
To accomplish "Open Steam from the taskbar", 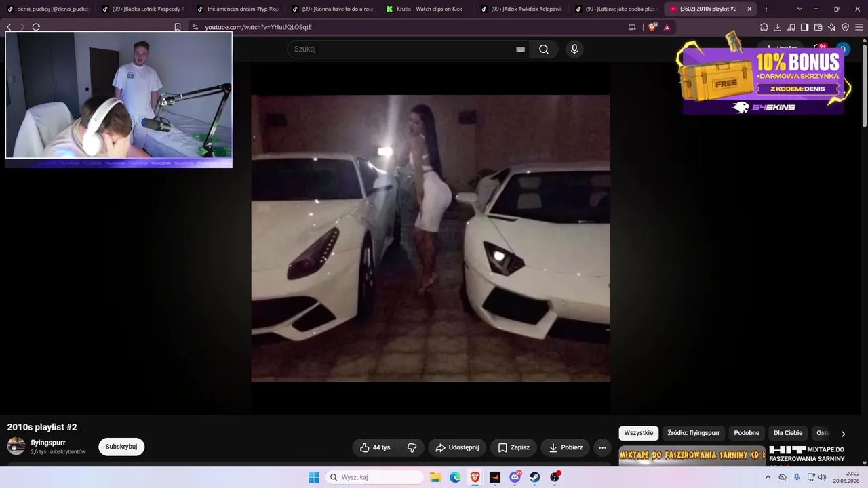I will 535,477.
